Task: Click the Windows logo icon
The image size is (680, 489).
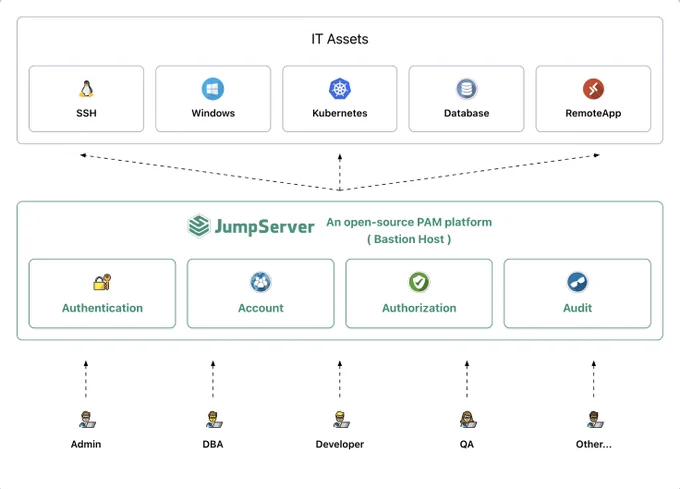Action: [x=213, y=89]
